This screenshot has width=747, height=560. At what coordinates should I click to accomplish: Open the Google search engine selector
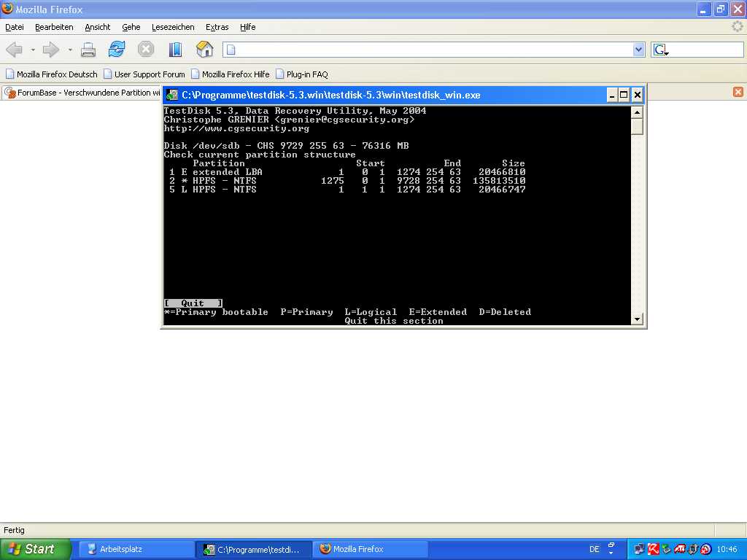661,50
